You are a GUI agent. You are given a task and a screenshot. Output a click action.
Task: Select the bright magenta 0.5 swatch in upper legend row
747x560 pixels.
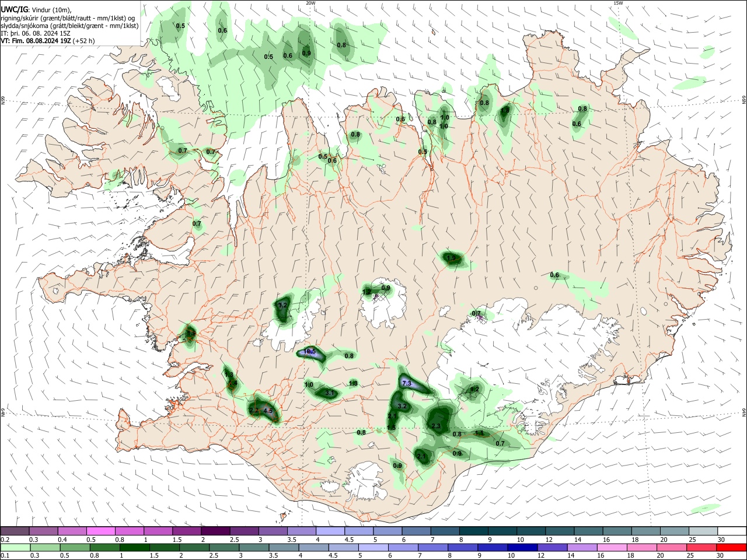[x=100, y=531]
